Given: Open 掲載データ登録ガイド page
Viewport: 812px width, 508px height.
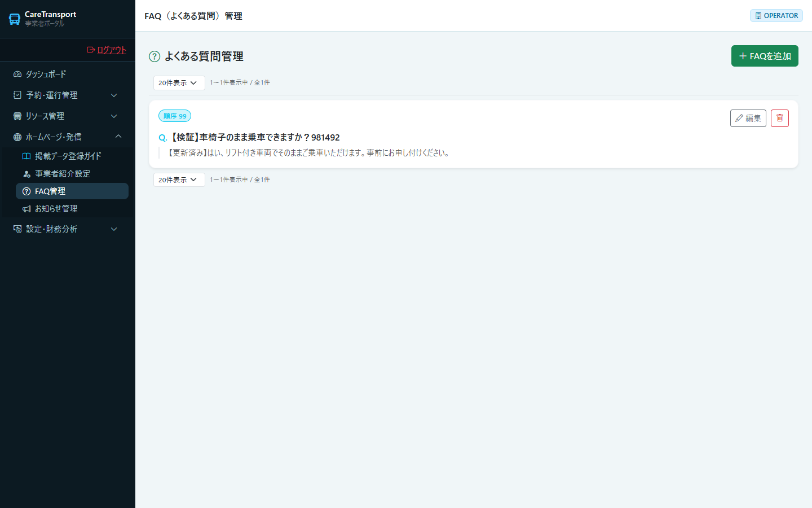Looking at the screenshot, I should pyautogui.click(x=72, y=156).
